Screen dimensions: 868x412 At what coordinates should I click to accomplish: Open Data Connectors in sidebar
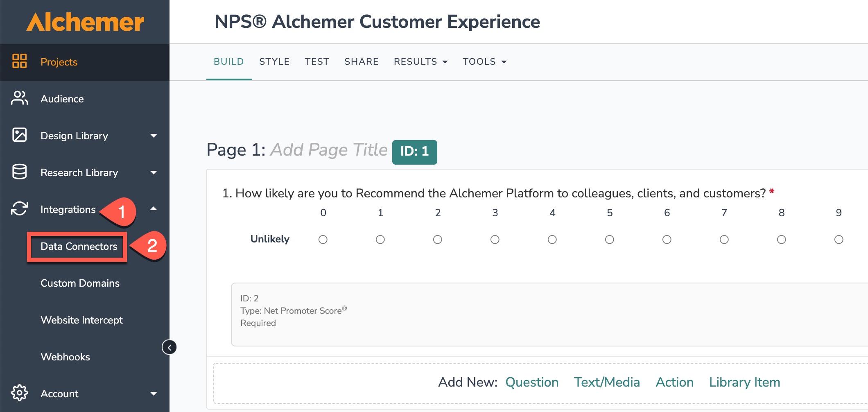[79, 247]
